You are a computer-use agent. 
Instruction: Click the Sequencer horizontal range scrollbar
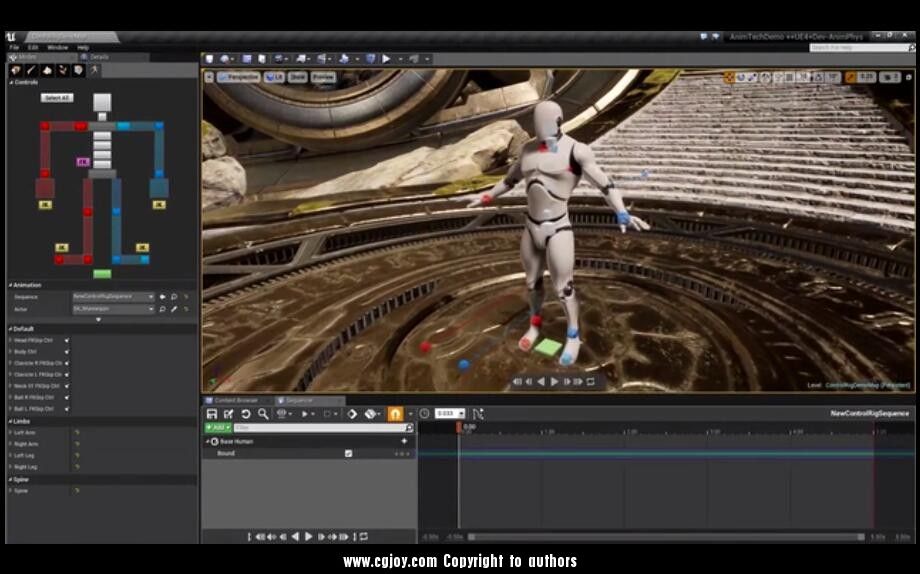[x=666, y=537]
